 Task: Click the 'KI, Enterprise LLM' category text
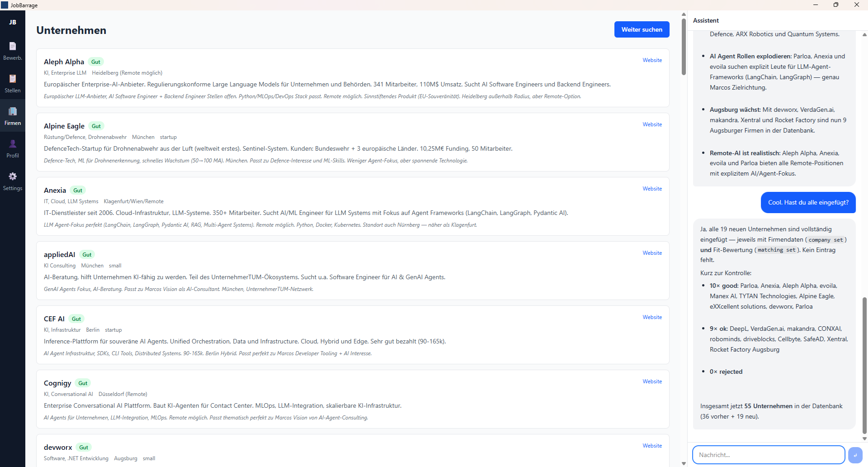point(65,73)
